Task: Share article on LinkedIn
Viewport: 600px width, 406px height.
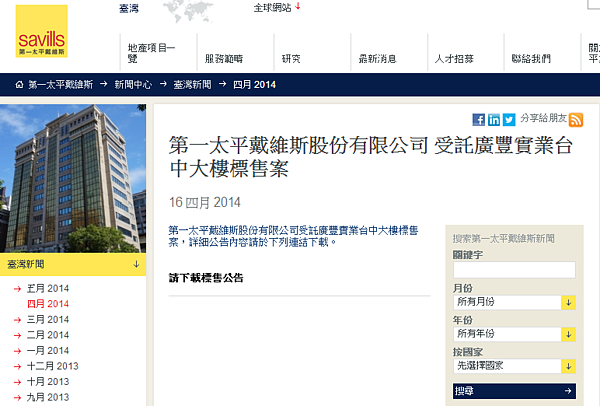Action: [x=494, y=120]
